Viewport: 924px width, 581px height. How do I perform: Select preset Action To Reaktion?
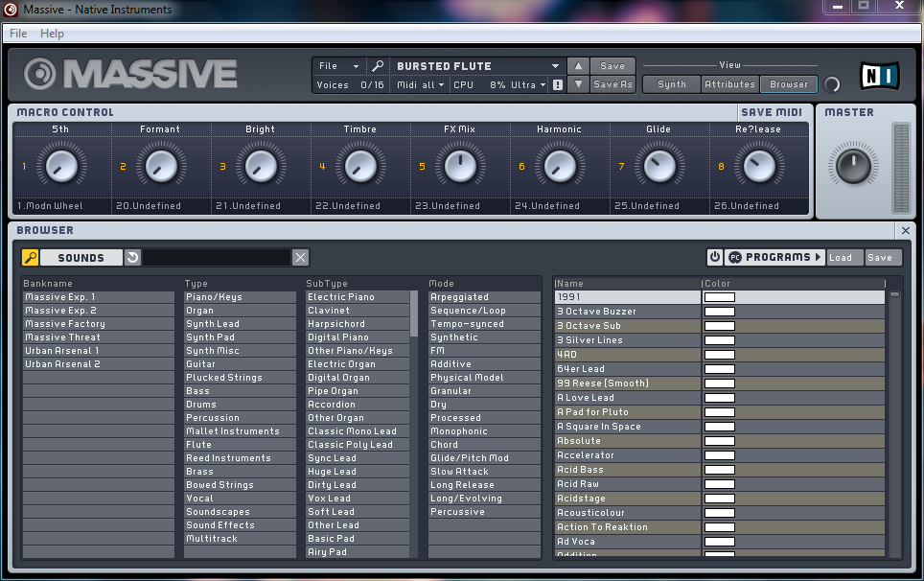[627, 526]
